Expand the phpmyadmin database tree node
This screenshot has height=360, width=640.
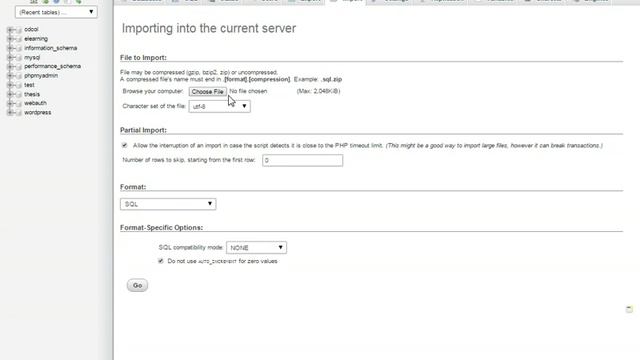10,76
